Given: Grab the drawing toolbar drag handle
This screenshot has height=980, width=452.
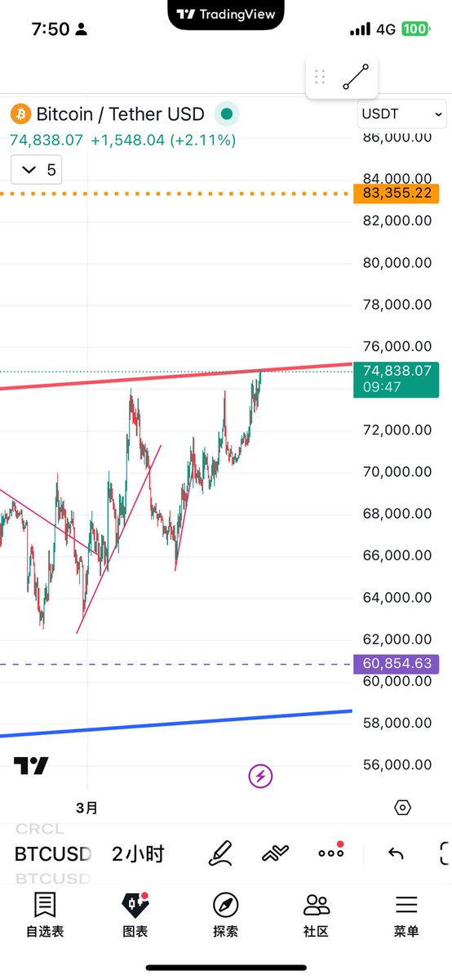Looking at the screenshot, I should [x=320, y=78].
